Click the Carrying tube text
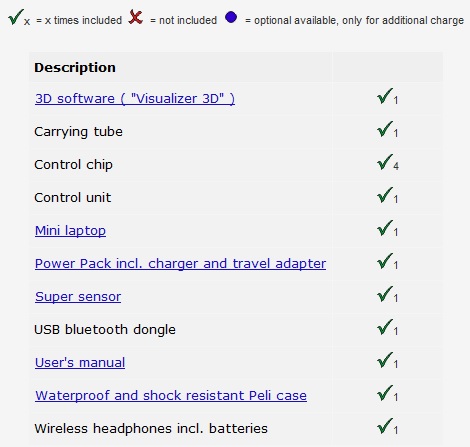 78,132
